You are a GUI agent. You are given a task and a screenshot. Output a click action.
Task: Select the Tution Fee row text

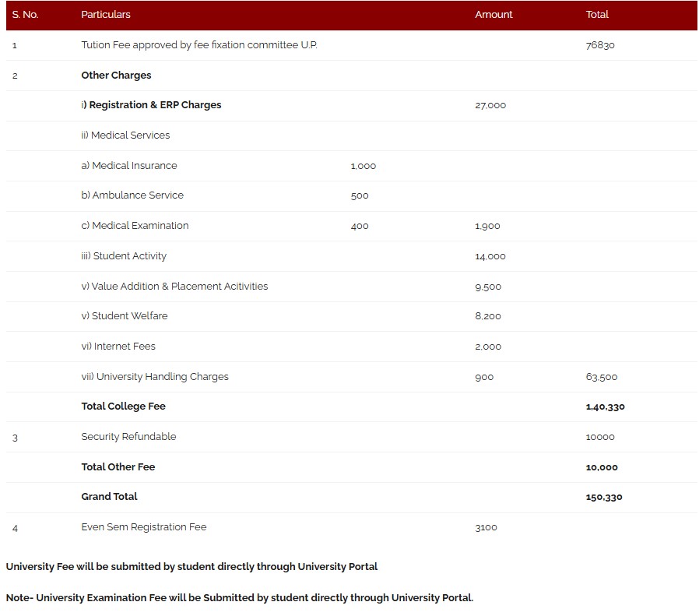(x=199, y=45)
